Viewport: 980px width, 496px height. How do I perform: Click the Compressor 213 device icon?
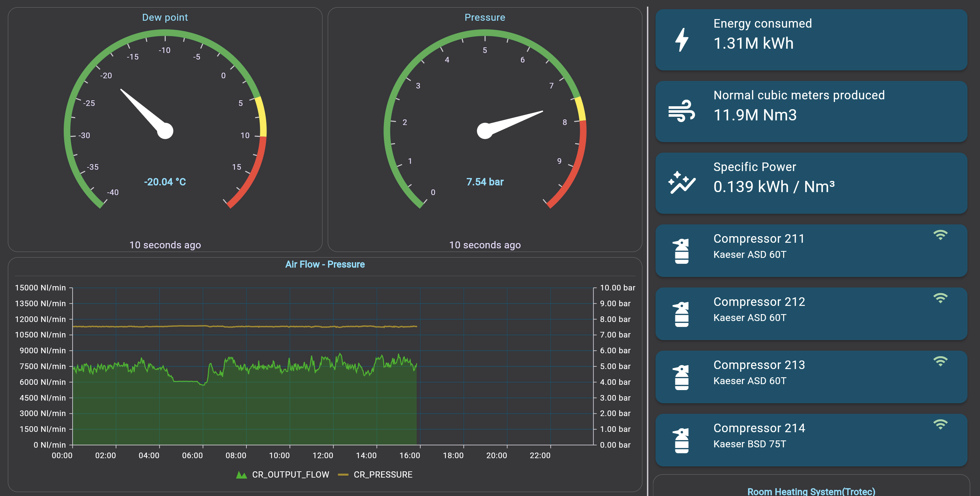[681, 377]
